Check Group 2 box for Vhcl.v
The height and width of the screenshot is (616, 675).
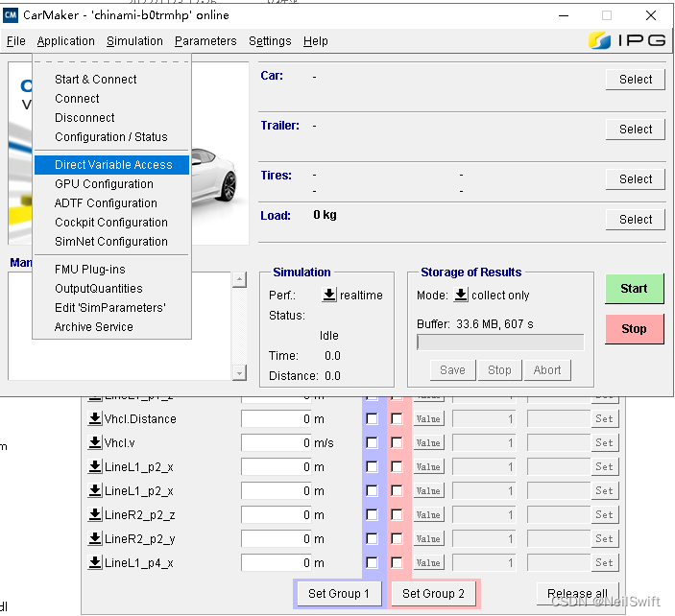[397, 442]
